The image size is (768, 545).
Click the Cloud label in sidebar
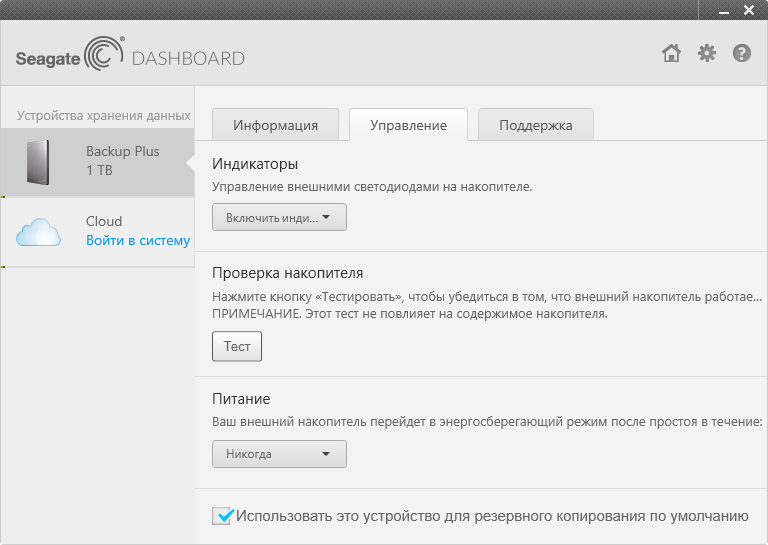pos(104,221)
